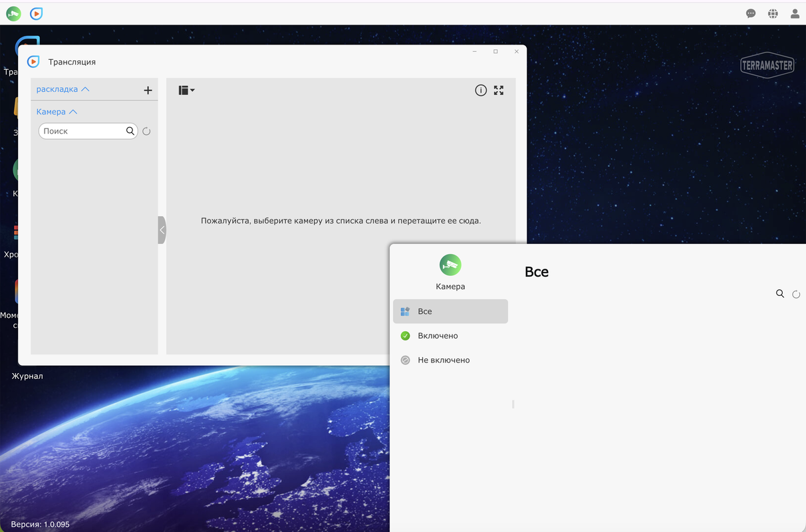Refresh the camera list in Трансляция

pyautogui.click(x=146, y=131)
